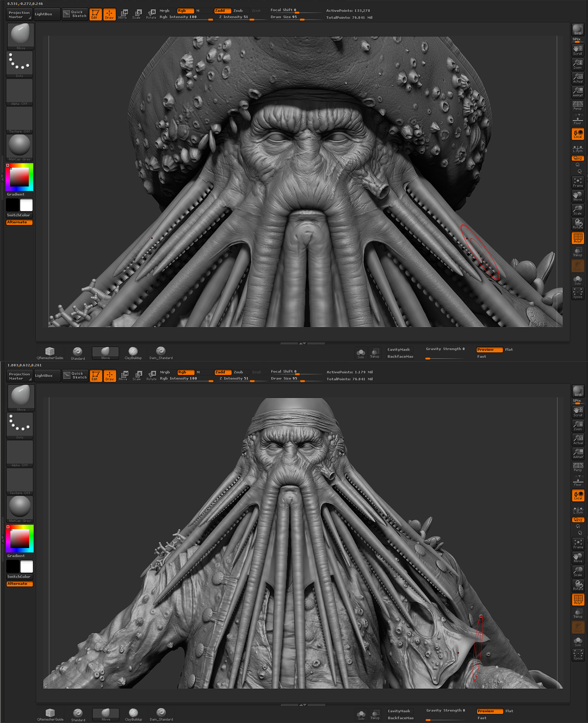Toggle Local symmetry button in the upper window
Image resolution: width=588 pixels, height=723 pixels.
[578, 134]
